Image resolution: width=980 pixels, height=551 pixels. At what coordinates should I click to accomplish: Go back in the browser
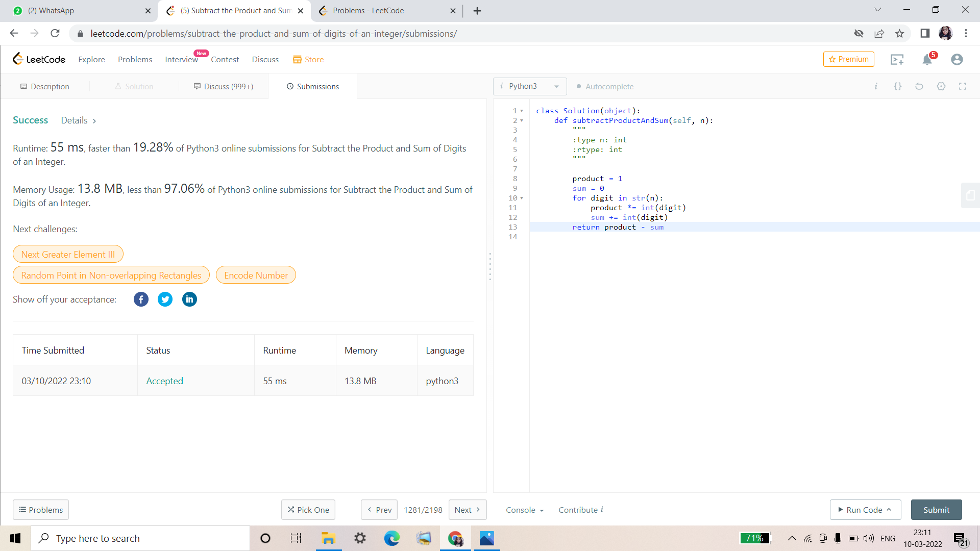(14, 34)
